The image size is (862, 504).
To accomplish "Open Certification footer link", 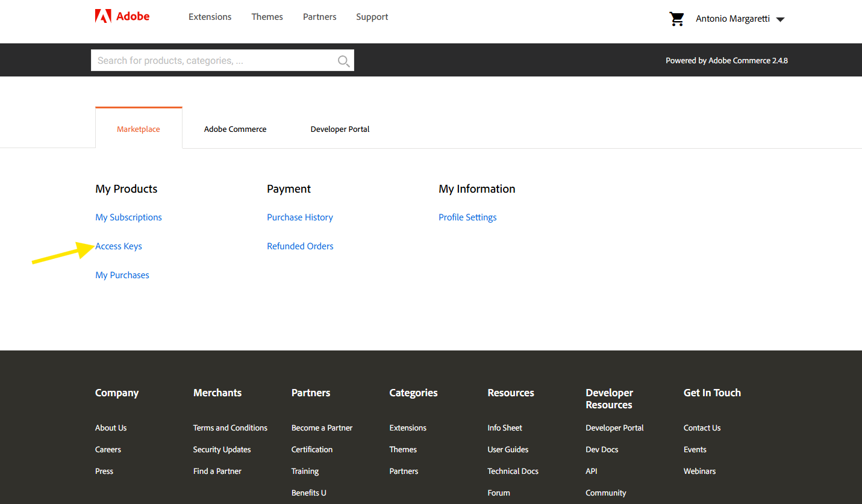I will click(x=312, y=449).
